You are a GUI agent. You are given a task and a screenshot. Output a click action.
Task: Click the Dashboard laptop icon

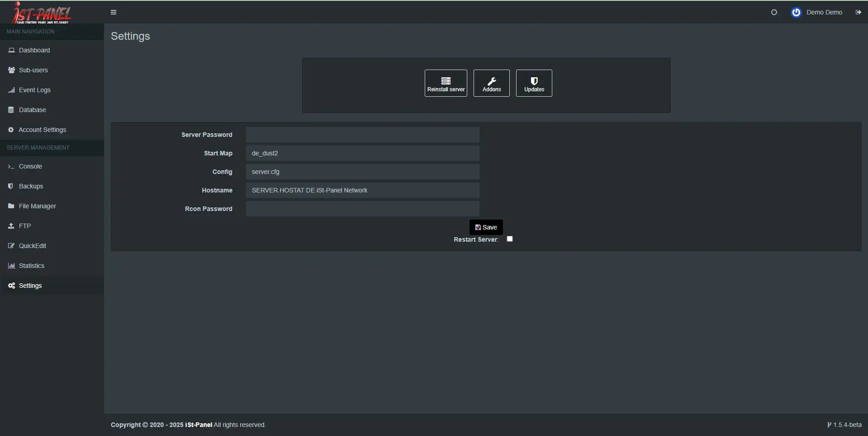pos(11,50)
